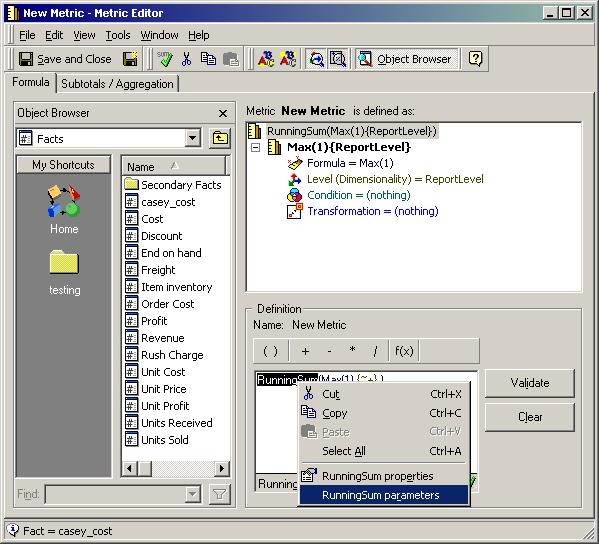Viewport: 599px width, 544px height.
Task: Choose Copy from the context menu
Action: coord(384,413)
